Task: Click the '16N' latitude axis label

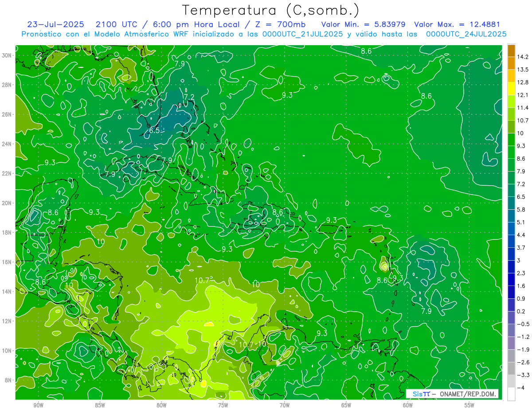Action: point(7,262)
